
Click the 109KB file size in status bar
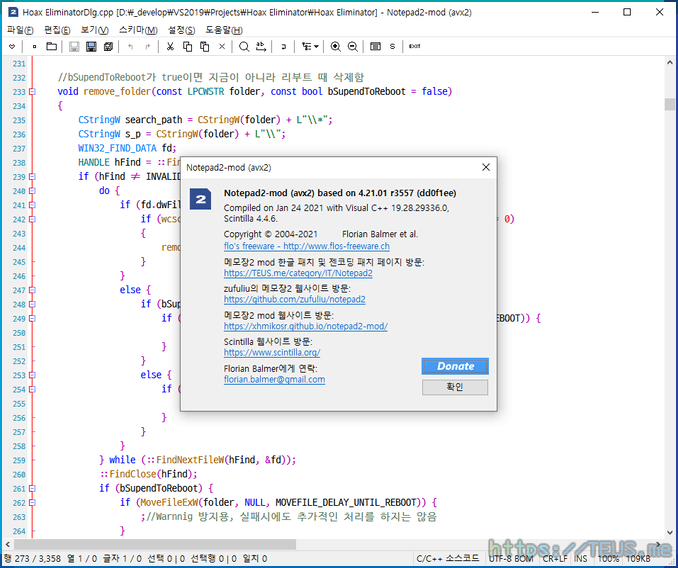click(638, 558)
